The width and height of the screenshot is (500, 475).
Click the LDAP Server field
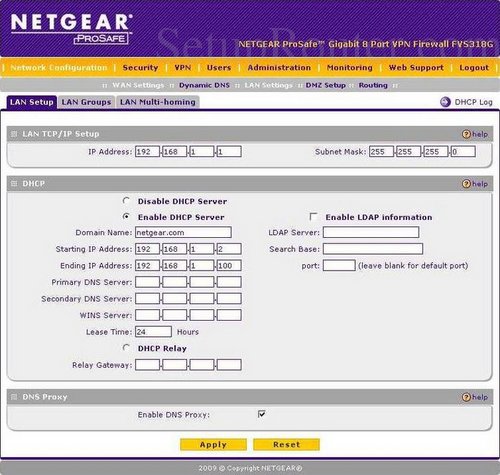(371, 232)
